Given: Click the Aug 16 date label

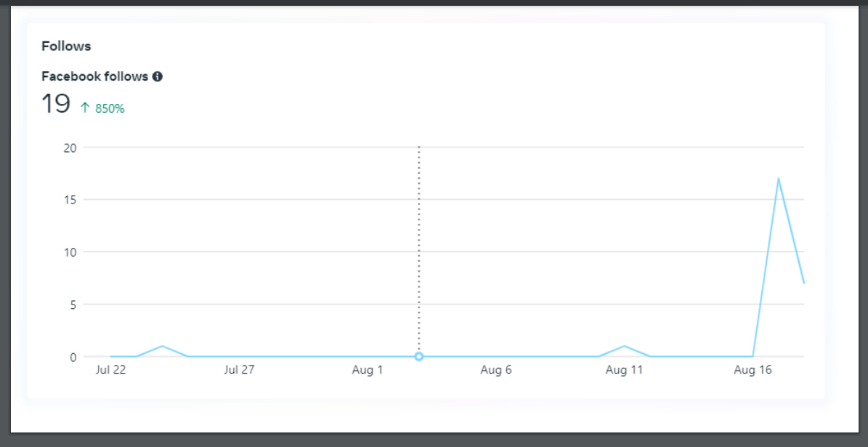Looking at the screenshot, I should [x=753, y=370].
